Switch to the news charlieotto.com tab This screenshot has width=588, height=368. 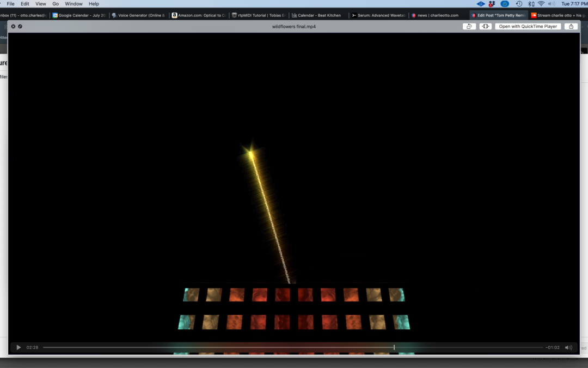pyautogui.click(x=438, y=15)
